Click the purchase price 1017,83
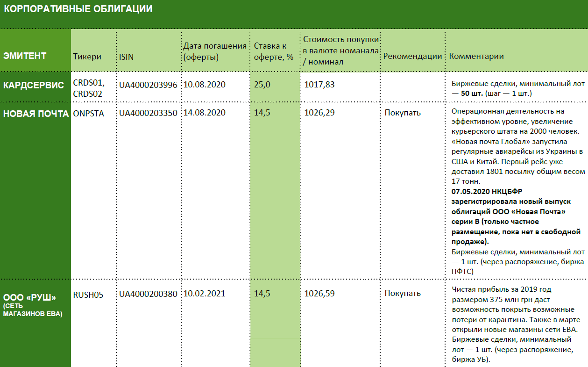The width and height of the screenshot is (588, 367). 319,85
